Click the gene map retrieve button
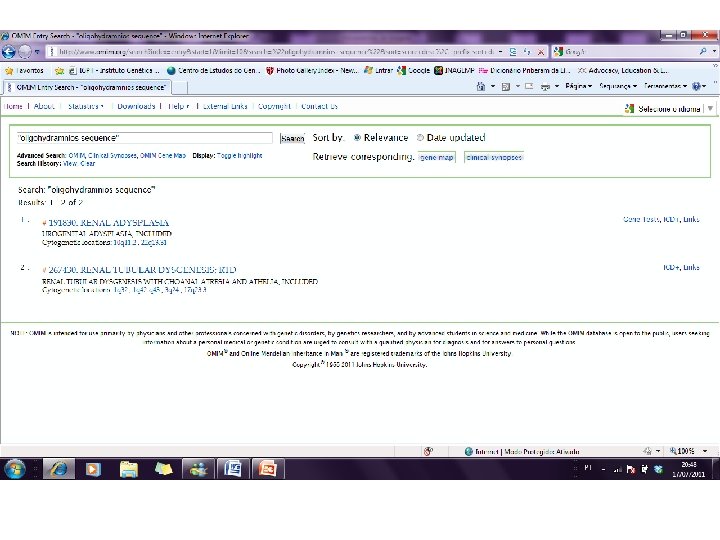 [x=437, y=157]
